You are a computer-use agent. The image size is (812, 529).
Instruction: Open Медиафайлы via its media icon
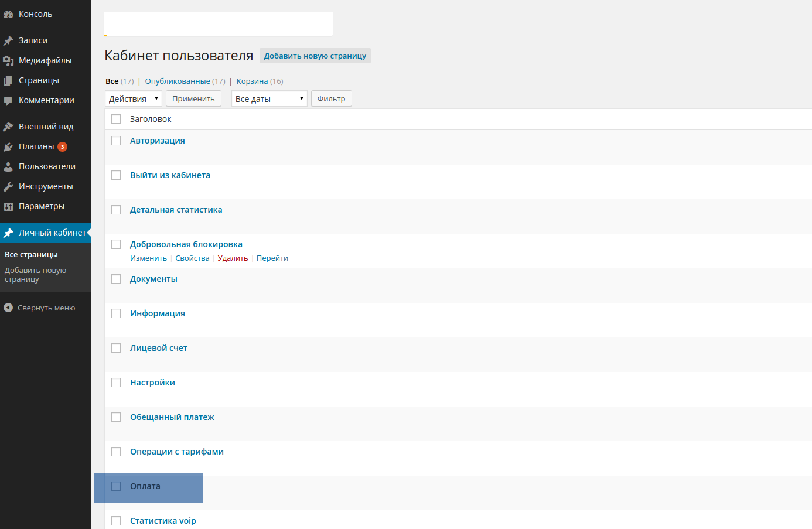point(8,61)
